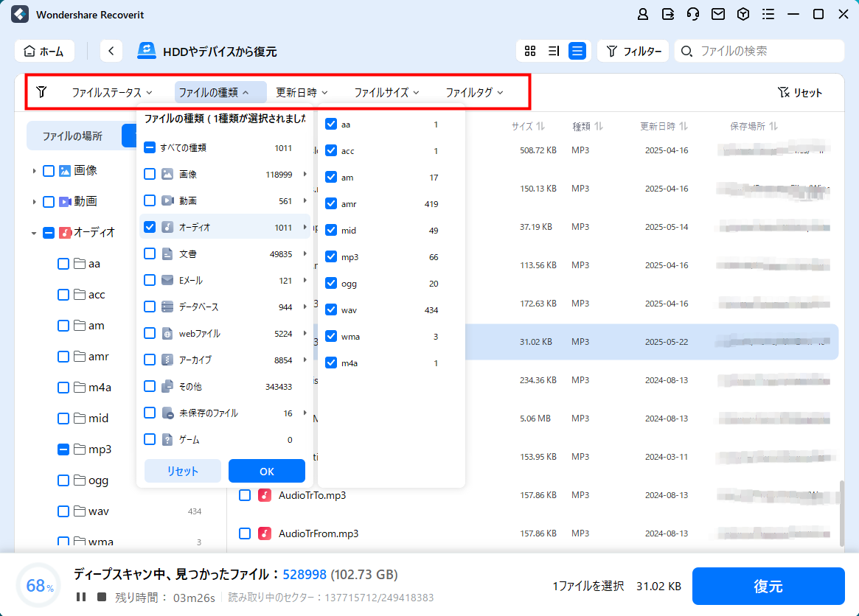Image resolution: width=859 pixels, height=616 pixels.
Task: Select the highlighted 31.02 KB file row
Action: [x=652, y=342]
